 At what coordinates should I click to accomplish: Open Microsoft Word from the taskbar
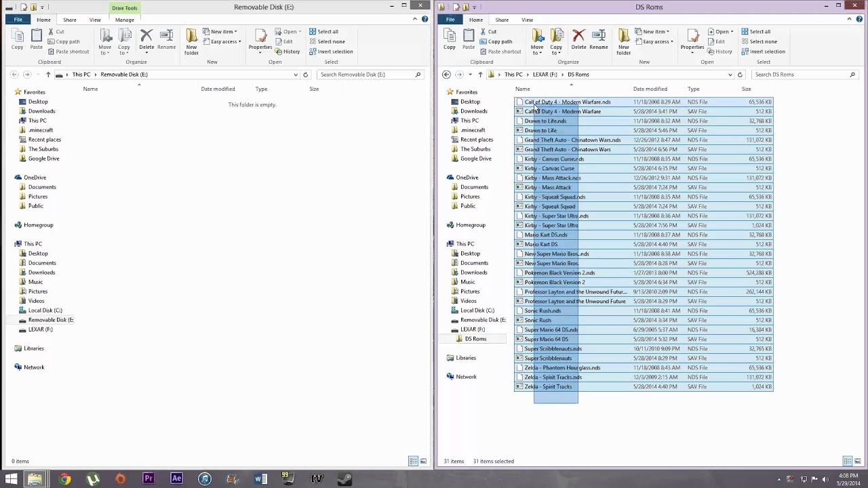[260, 479]
